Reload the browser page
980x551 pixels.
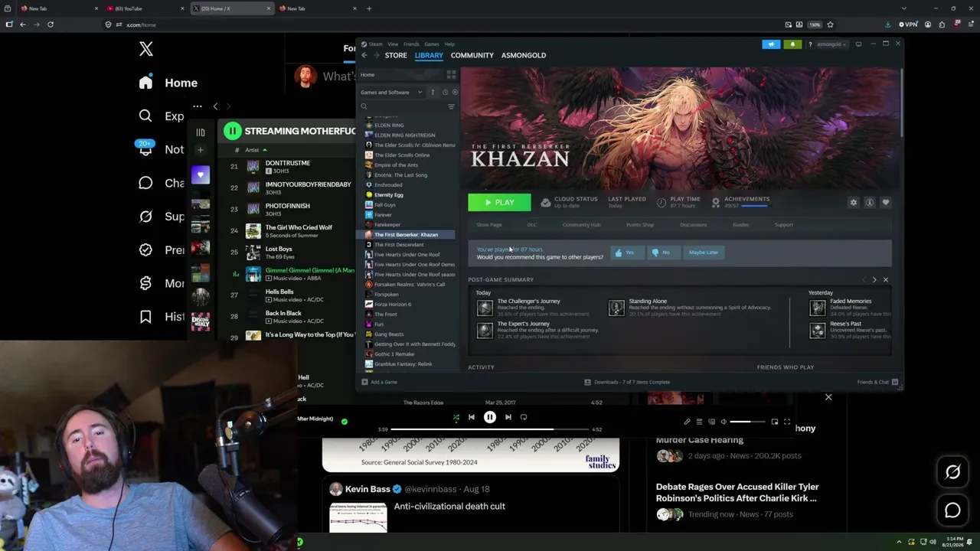pyautogui.click(x=51, y=24)
